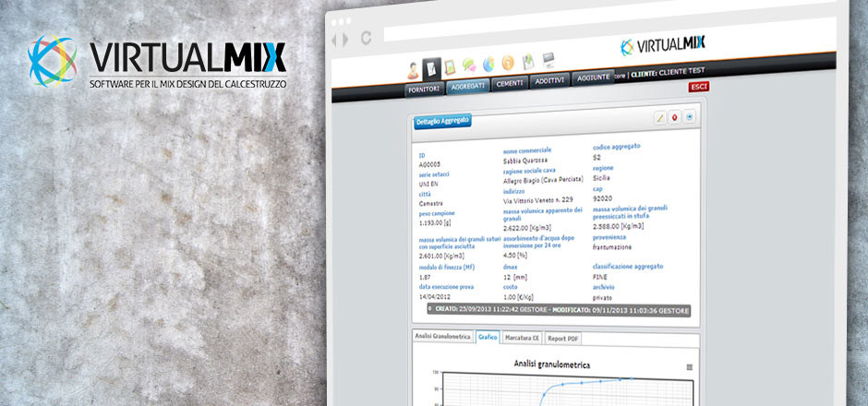Open the AGGREGATI menu

(468, 87)
